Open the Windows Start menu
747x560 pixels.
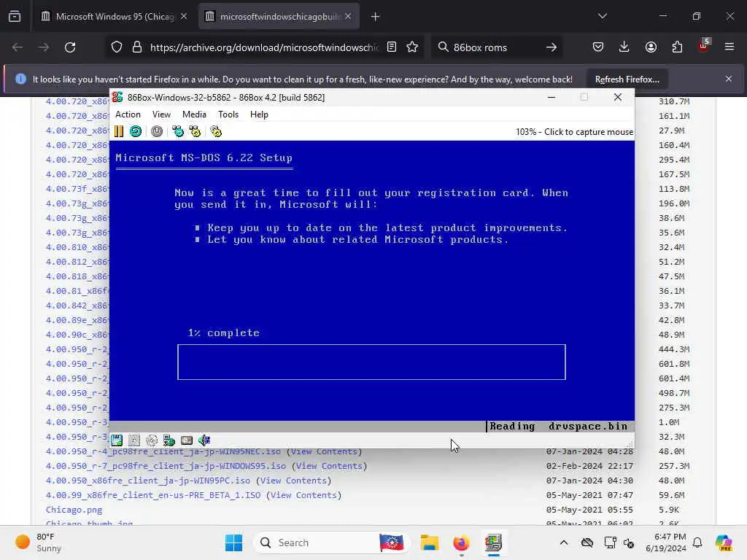click(234, 542)
